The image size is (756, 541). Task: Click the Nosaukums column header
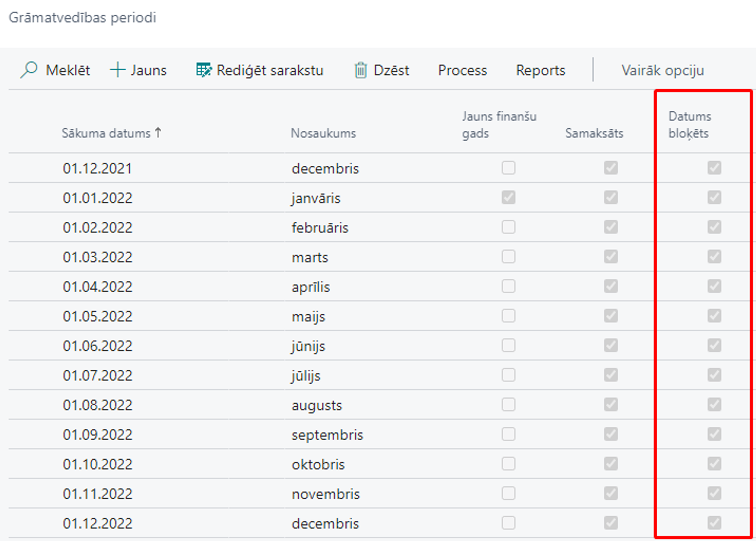point(323,133)
